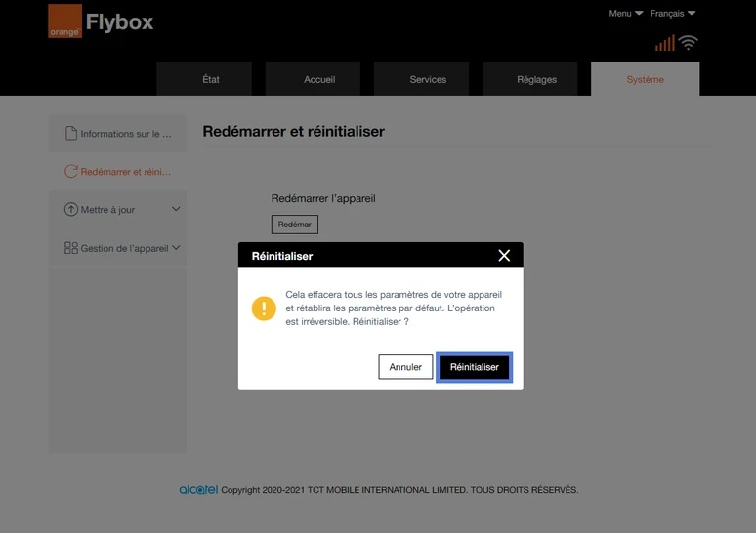
Task: Click the Wi-Fi status icon
Action: tap(688, 43)
